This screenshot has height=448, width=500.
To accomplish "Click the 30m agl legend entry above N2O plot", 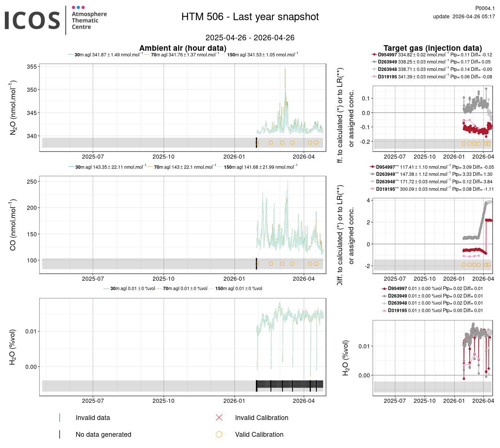I will click(105, 55).
